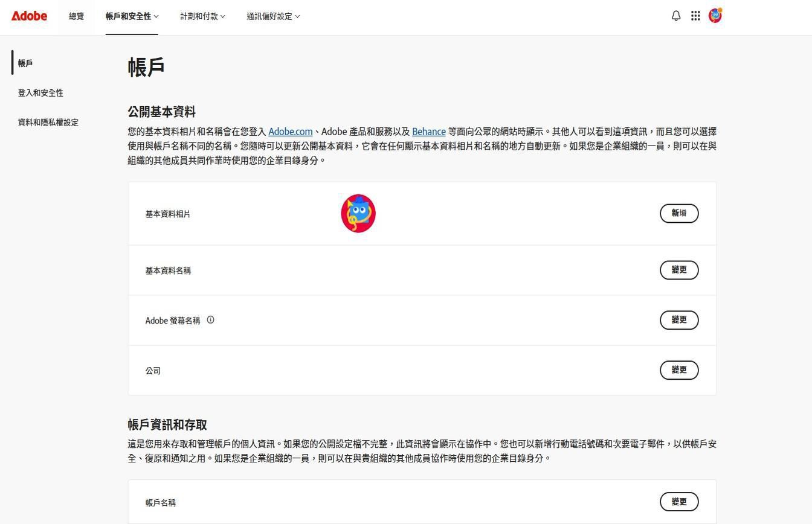Open the Adobe apps grid launcher
Screen dimensions: 812x524
[x=695, y=16]
